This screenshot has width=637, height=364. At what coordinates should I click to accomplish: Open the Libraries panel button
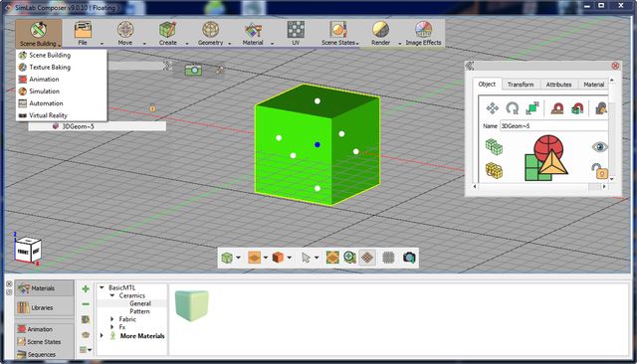pyautogui.click(x=44, y=308)
